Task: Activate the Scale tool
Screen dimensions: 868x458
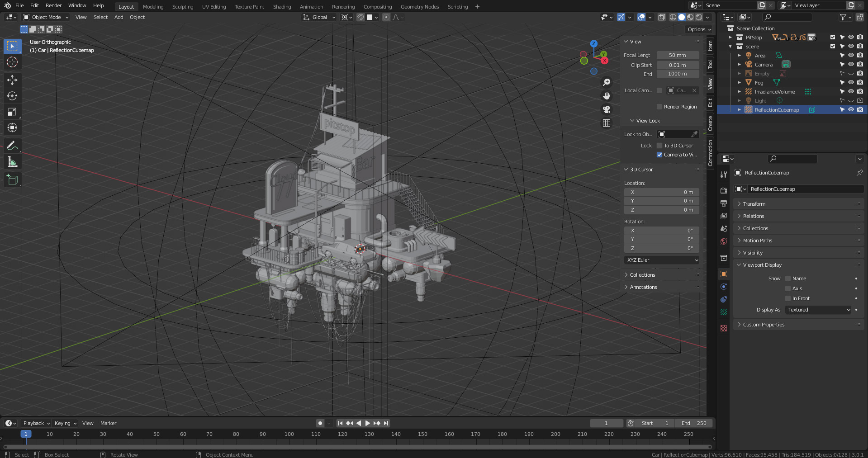Action: click(x=12, y=112)
